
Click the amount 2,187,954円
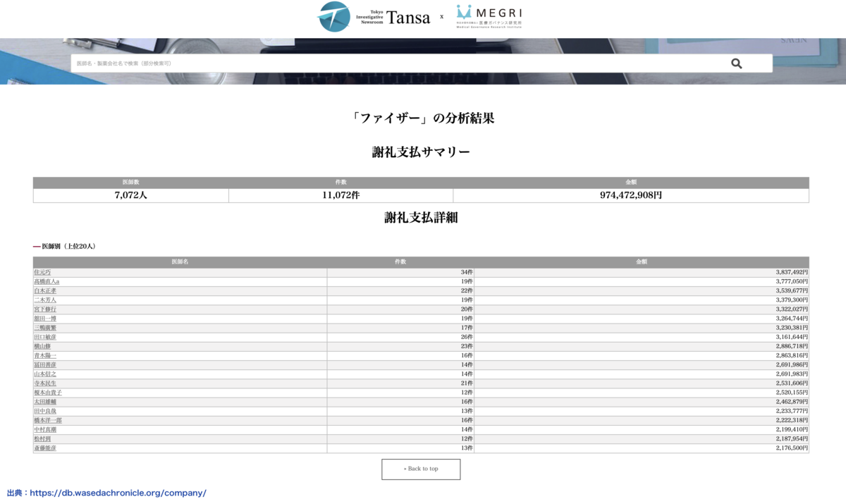click(792, 438)
